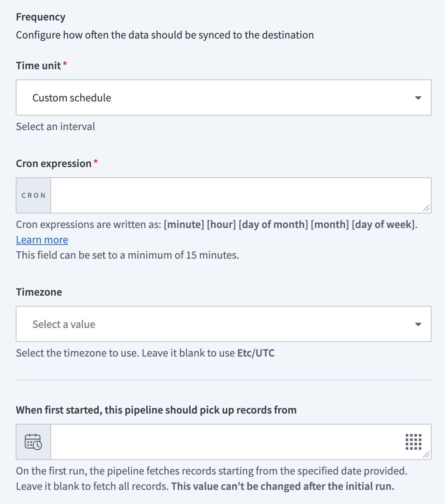Click the Cron expression field resize handle
The width and height of the screenshot is (445, 504).
(x=426, y=208)
